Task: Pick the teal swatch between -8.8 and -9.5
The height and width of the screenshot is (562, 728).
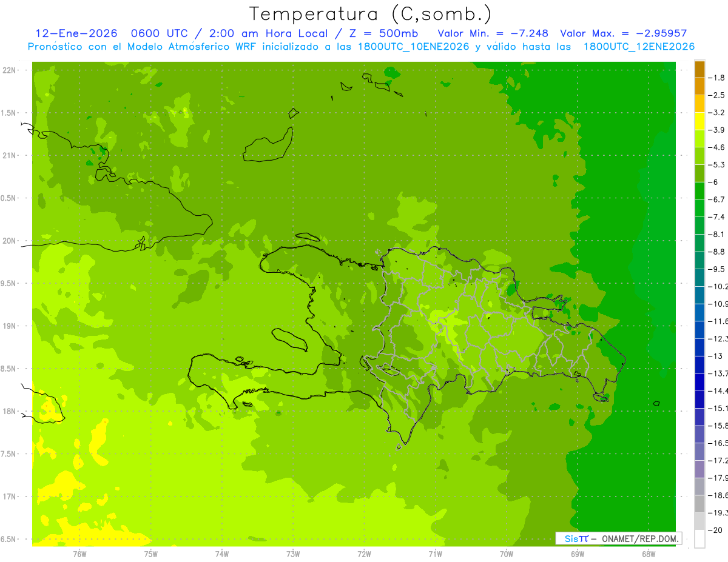Action: point(699,261)
